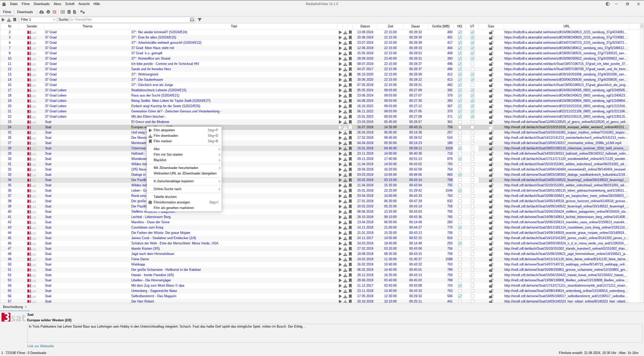Open the URL for row 2 Nie wieder kriminell

[x=566, y=32]
